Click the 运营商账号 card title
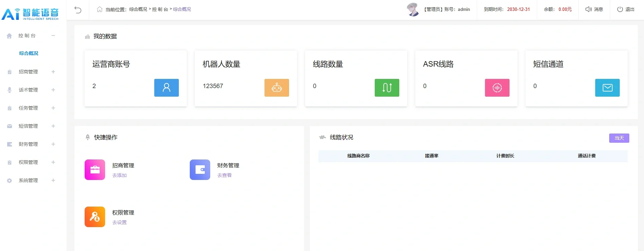The image size is (644, 251). [111, 64]
